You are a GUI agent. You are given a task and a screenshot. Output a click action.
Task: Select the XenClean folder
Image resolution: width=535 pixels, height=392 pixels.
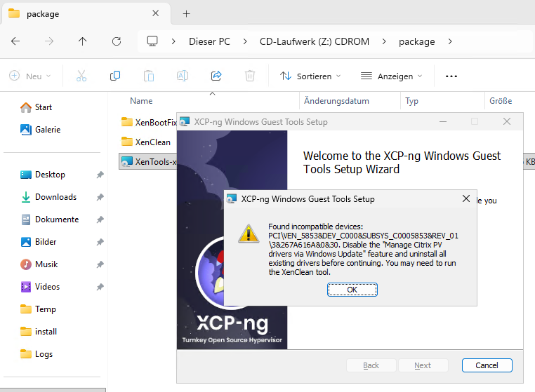[152, 142]
